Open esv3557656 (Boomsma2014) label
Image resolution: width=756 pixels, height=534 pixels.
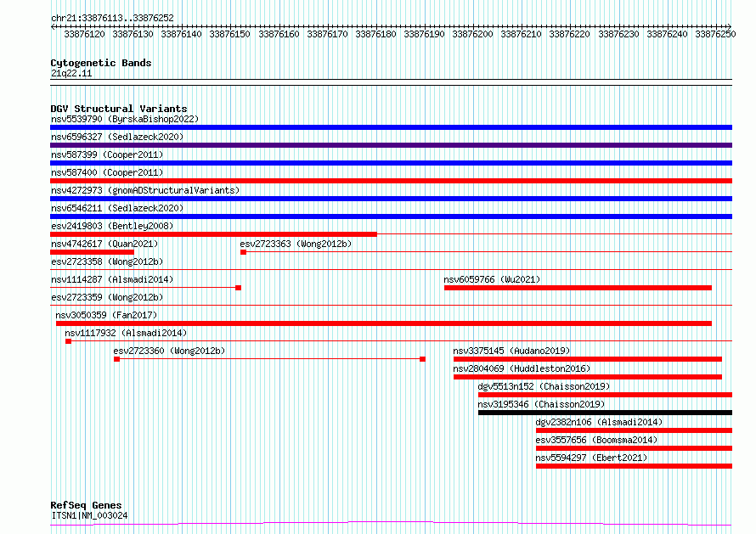(596, 440)
